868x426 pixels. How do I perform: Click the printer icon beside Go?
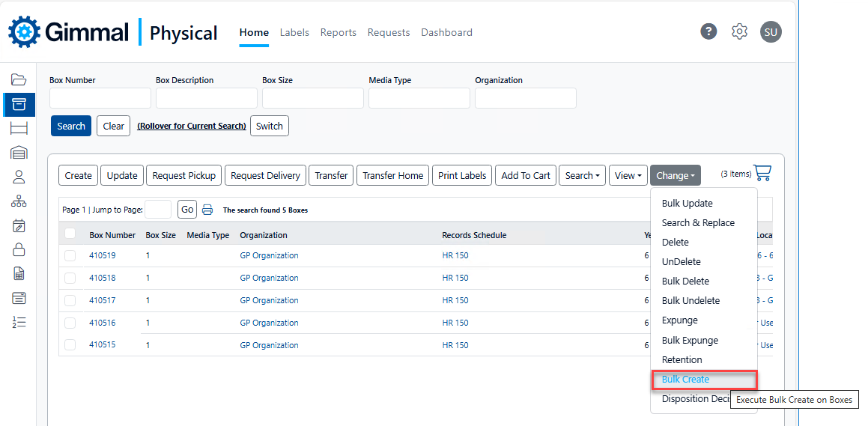[207, 210]
